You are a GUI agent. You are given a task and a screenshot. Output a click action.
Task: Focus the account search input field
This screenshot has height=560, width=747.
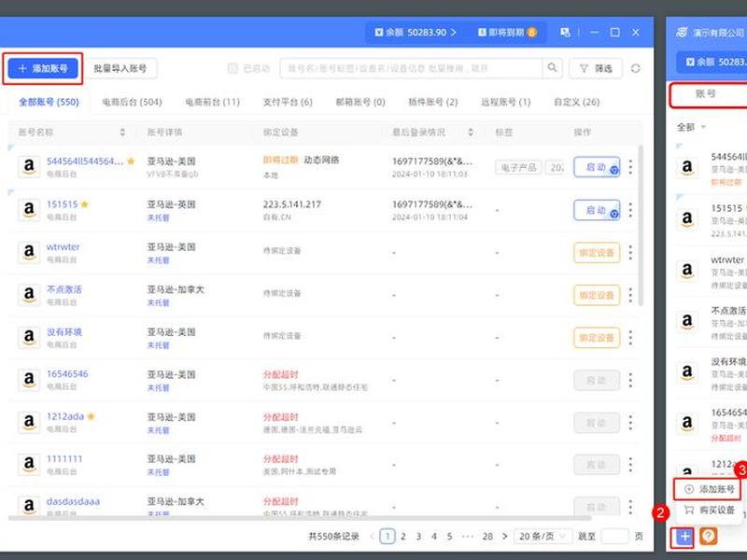point(411,68)
